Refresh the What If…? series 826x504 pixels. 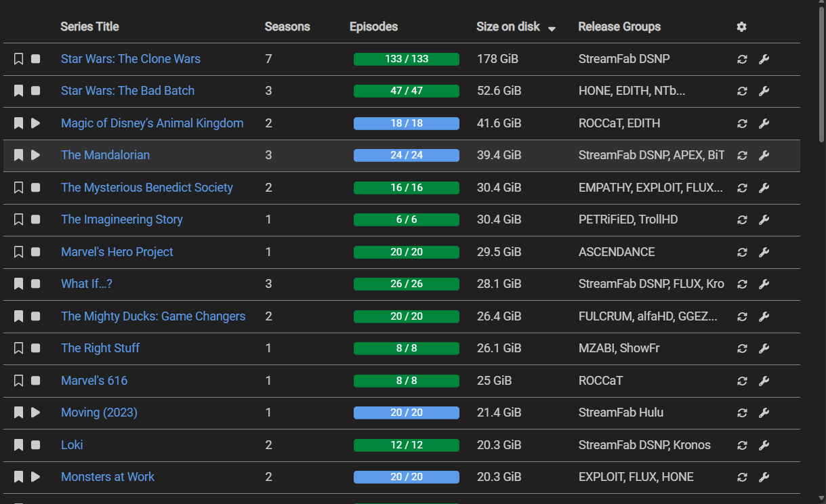tap(742, 284)
